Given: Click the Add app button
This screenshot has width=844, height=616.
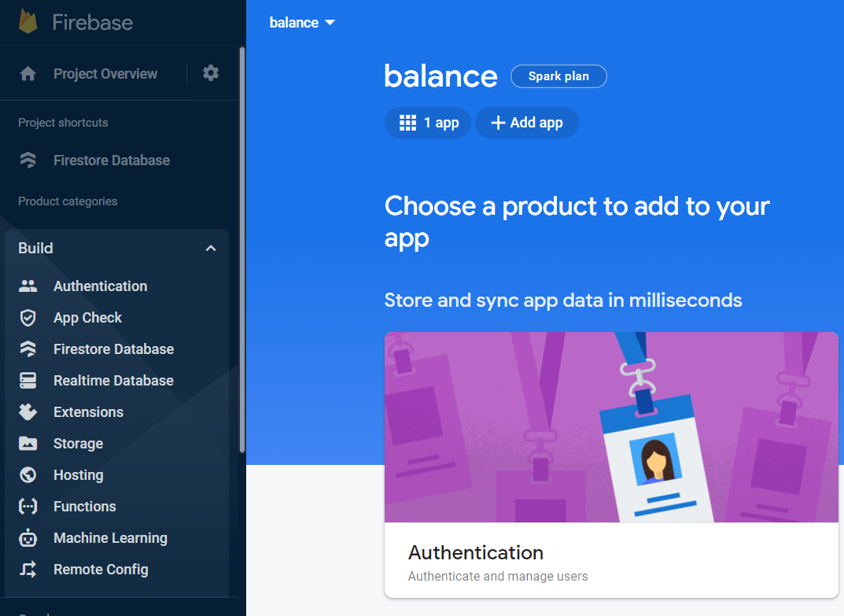Looking at the screenshot, I should pos(526,123).
